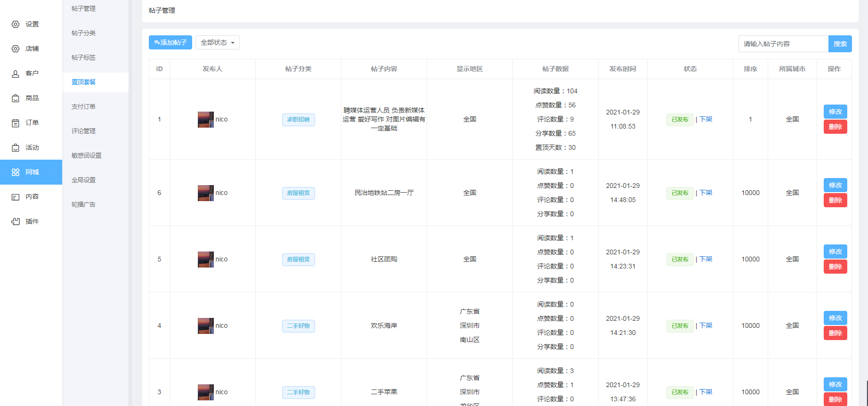Screen dimensions: 868x406
Task: Click the 商品 bag icon in sidebar
Action: (16, 98)
